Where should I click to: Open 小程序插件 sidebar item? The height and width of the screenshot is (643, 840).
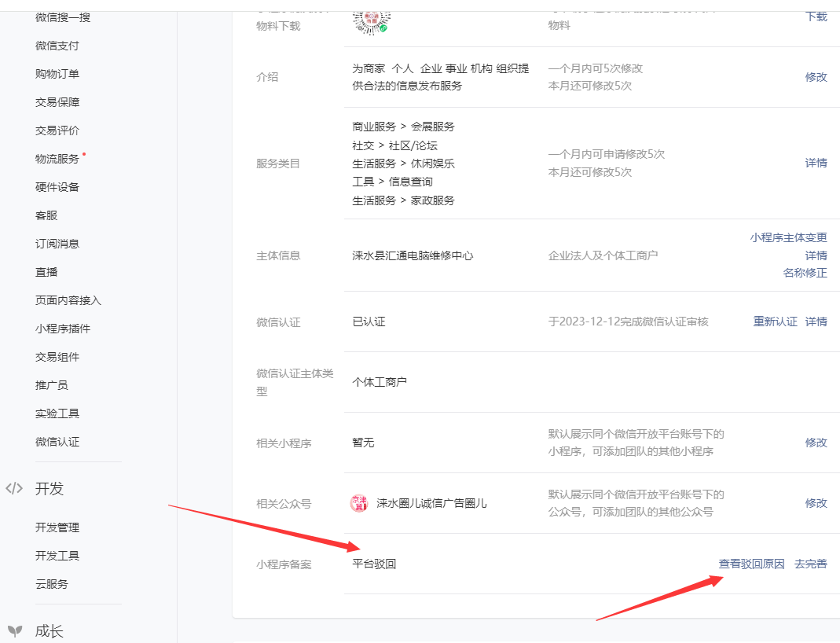(63, 329)
